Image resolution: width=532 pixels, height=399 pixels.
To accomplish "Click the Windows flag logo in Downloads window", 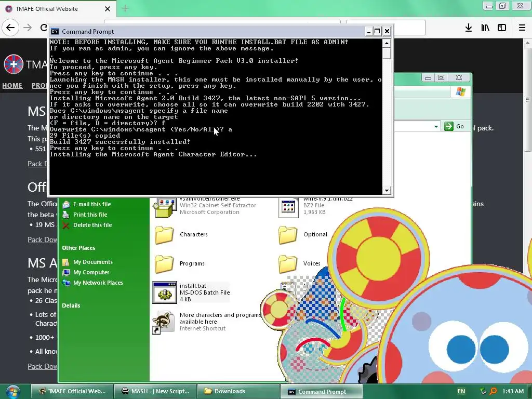I will [461, 92].
